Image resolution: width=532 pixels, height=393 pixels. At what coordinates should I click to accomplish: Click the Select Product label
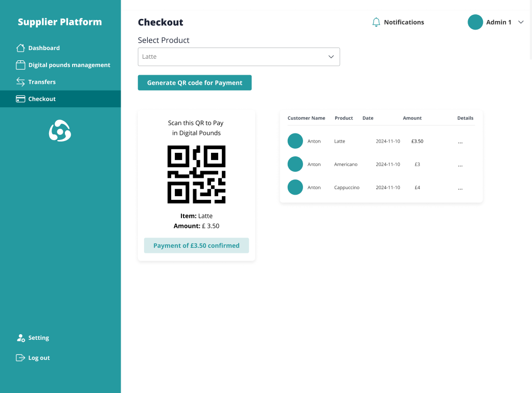pos(164,40)
